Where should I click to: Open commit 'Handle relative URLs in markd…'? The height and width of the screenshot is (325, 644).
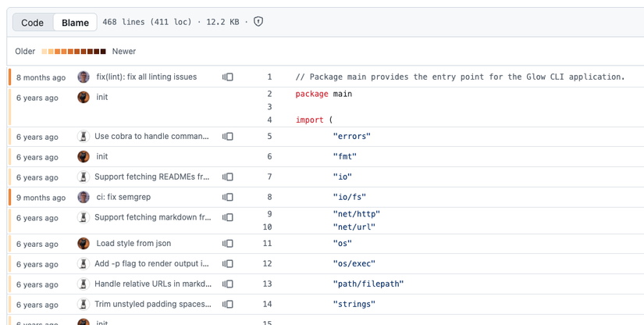(153, 284)
